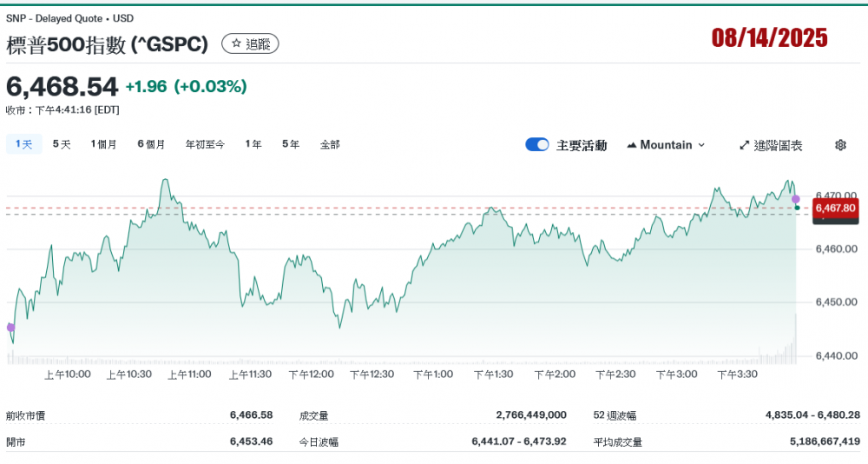This screenshot has width=868, height=464.
Task: Click the chart peak near 上午10:45
Action: point(165,181)
